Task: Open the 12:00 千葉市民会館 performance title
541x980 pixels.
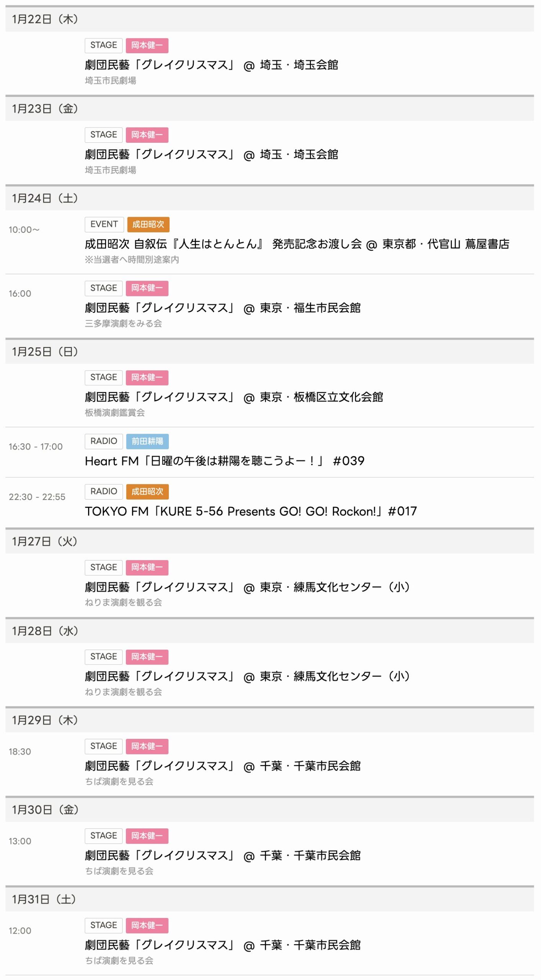Action: coord(222,945)
